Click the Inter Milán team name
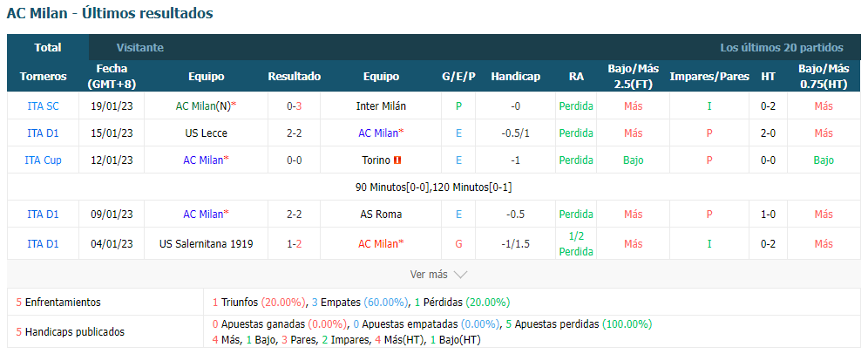This screenshot has height=354, width=868. (x=381, y=106)
